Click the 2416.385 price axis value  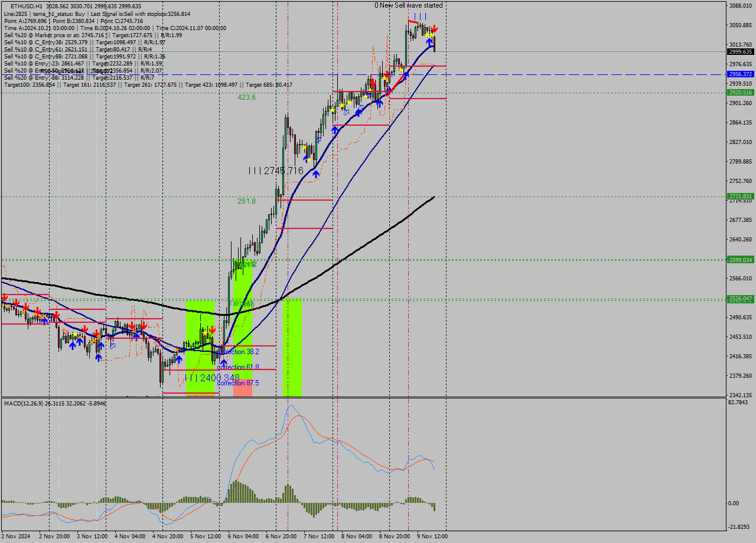coord(741,356)
